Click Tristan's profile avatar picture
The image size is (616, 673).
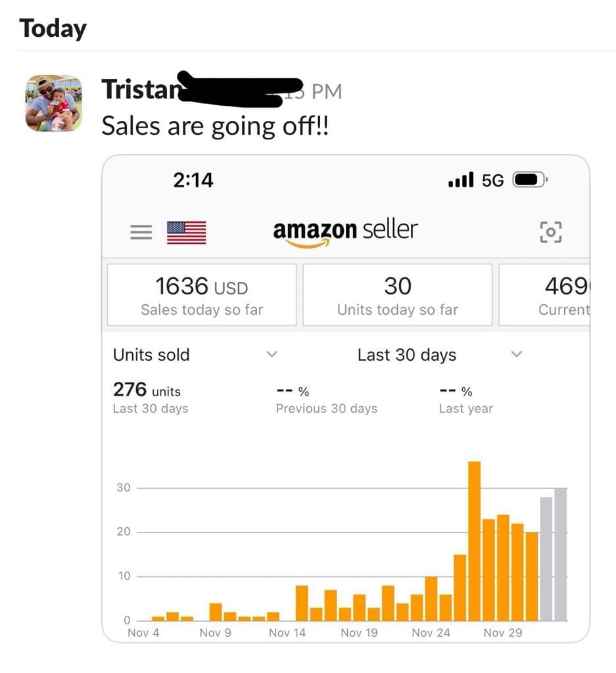tap(54, 103)
